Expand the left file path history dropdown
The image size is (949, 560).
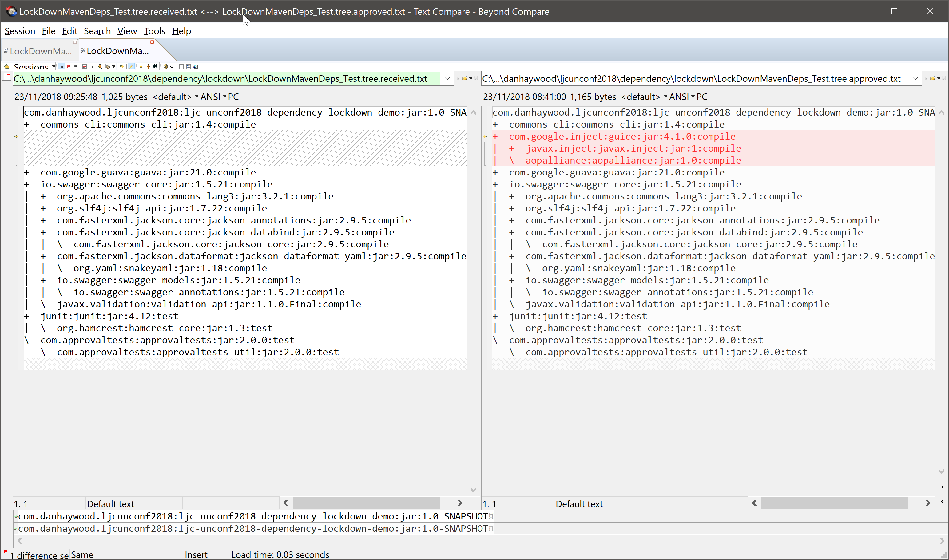447,78
